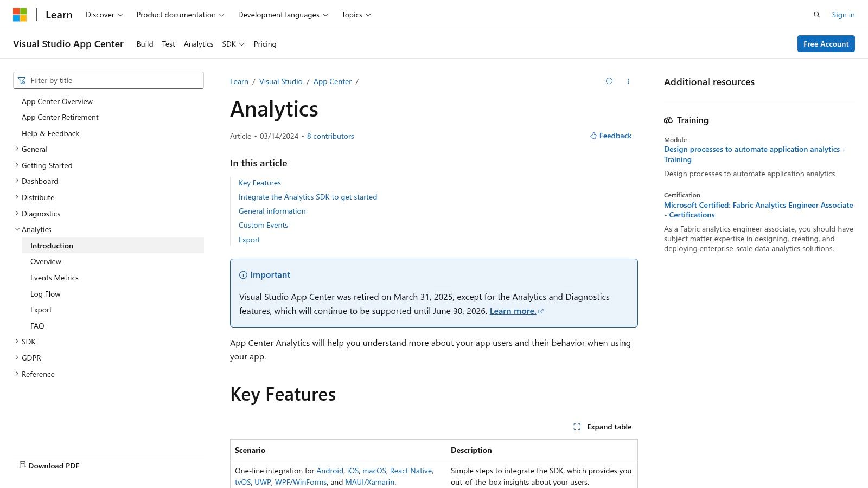Select Log Flow in sidebar
Screen dimensions: 868x488
point(46,294)
